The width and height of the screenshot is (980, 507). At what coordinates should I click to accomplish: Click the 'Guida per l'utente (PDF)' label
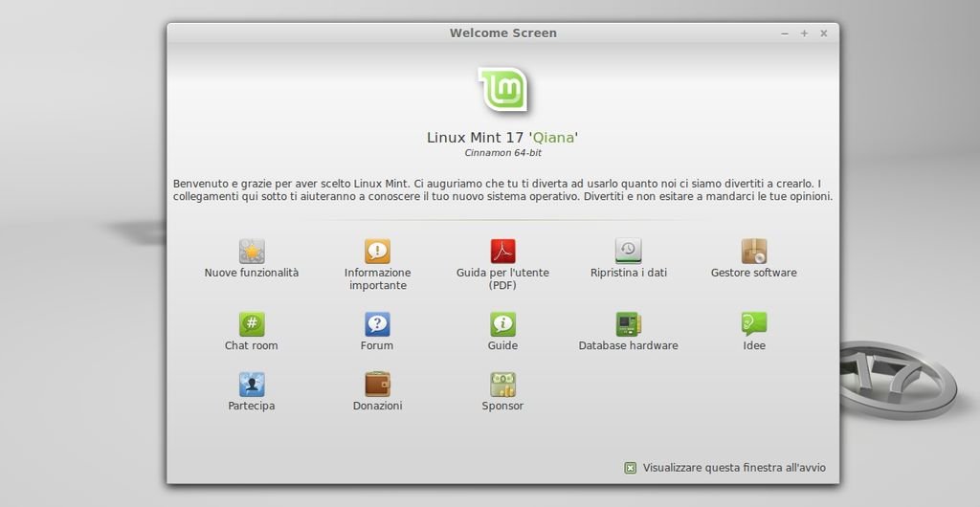coord(503,279)
